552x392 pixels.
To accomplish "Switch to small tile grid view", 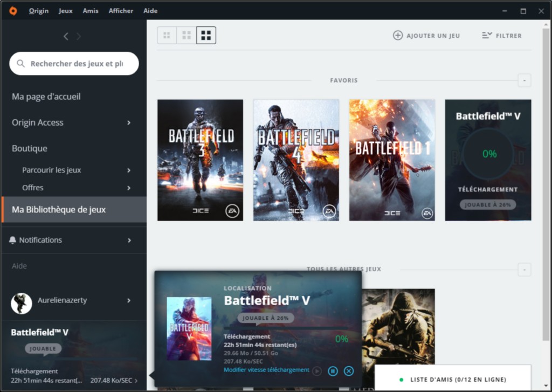I will pos(167,35).
